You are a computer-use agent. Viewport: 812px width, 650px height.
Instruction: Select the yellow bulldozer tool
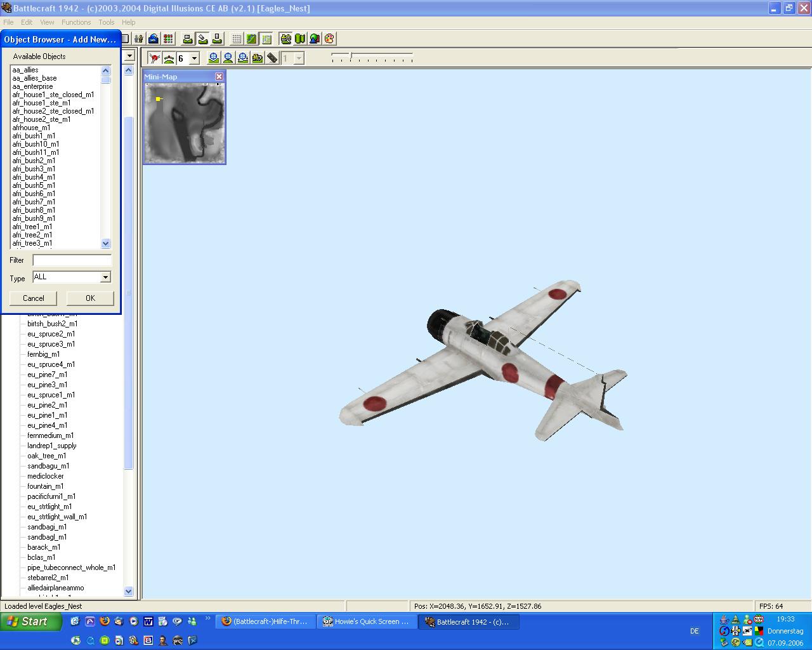258,58
